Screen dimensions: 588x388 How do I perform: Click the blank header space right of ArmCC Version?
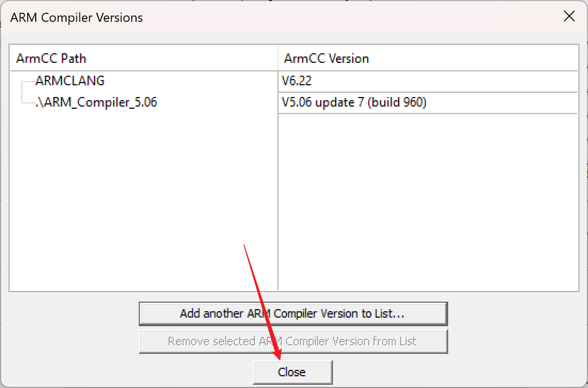[473, 59]
